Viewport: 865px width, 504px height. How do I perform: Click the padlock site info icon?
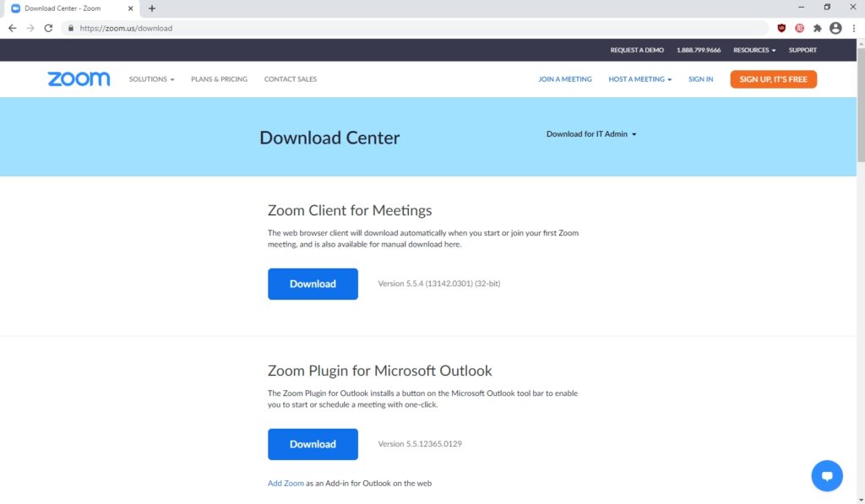coord(71,28)
